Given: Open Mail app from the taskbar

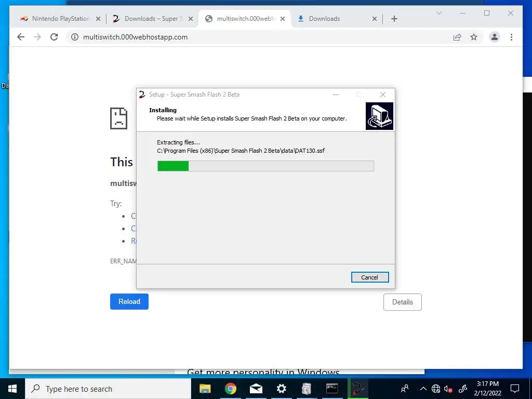Looking at the screenshot, I should tap(256, 389).
